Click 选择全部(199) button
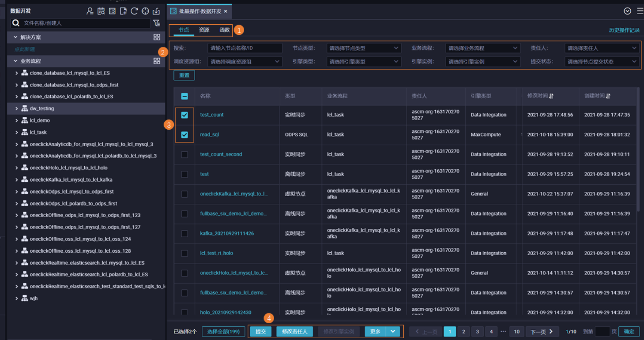Viewport: 644px width, 340px height. (223, 332)
